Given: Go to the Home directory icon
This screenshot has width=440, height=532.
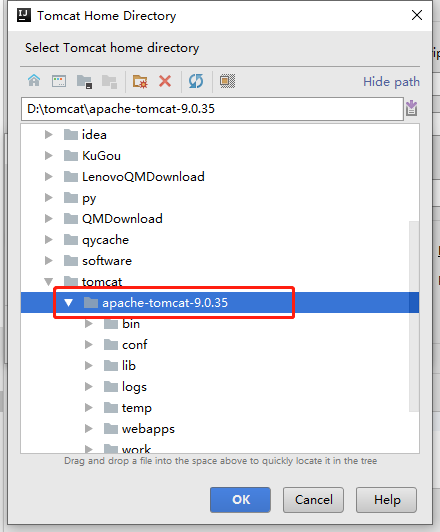Looking at the screenshot, I should click(x=34, y=81).
